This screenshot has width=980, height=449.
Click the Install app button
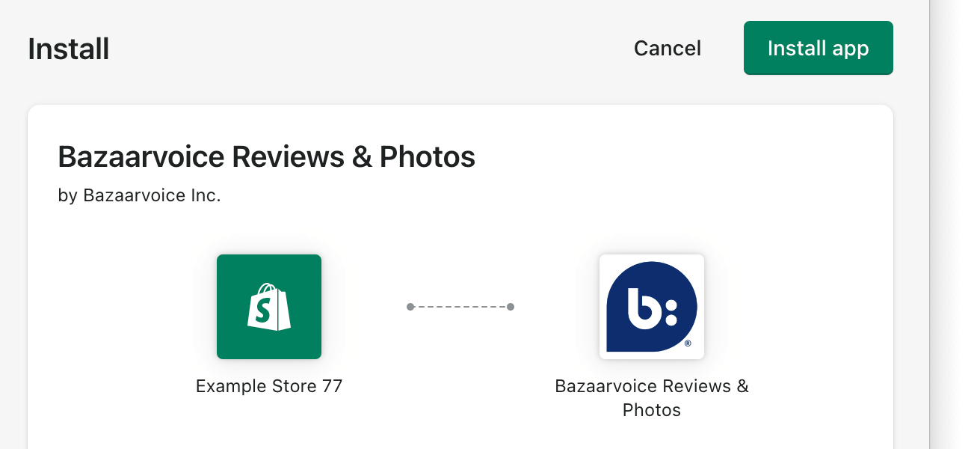pyautogui.click(x=818, y=48)
